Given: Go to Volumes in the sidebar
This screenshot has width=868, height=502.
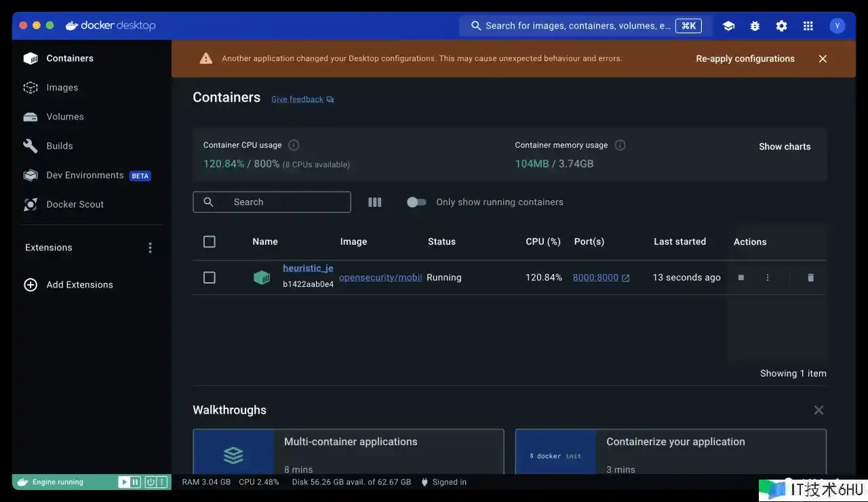Looking at the screenshot, I should [x=92, y=117].
